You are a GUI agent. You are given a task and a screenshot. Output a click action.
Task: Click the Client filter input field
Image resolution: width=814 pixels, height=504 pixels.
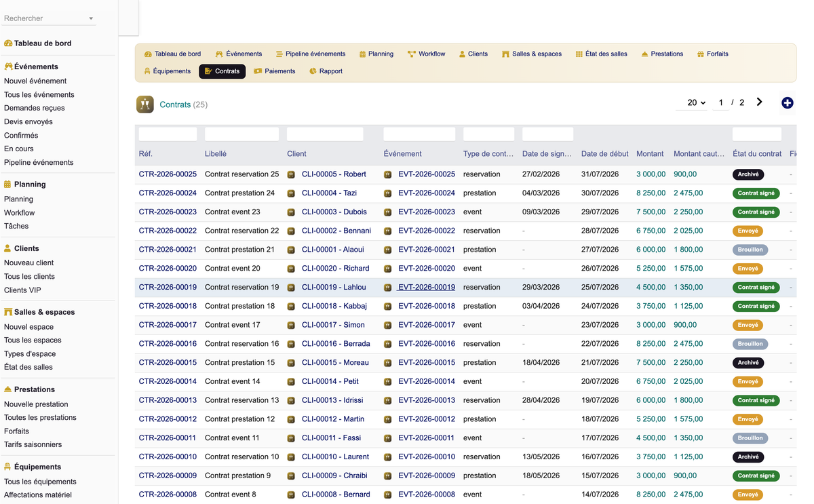coord(325,134)
